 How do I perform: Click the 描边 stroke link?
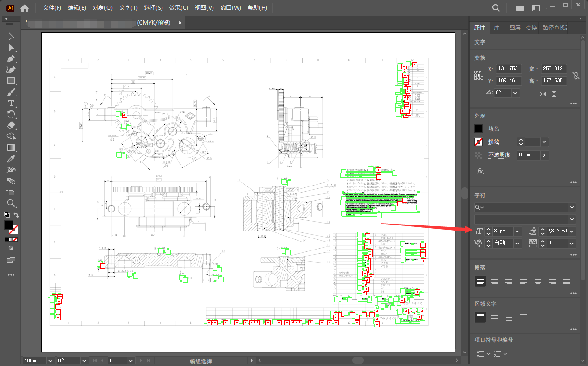pyautogui.click(x=493, y=141)
